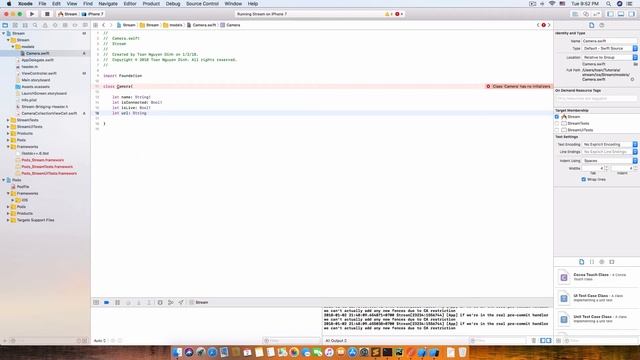
Task: Toggle the Navigator panel visibility
Action: (x=611, y=14)
